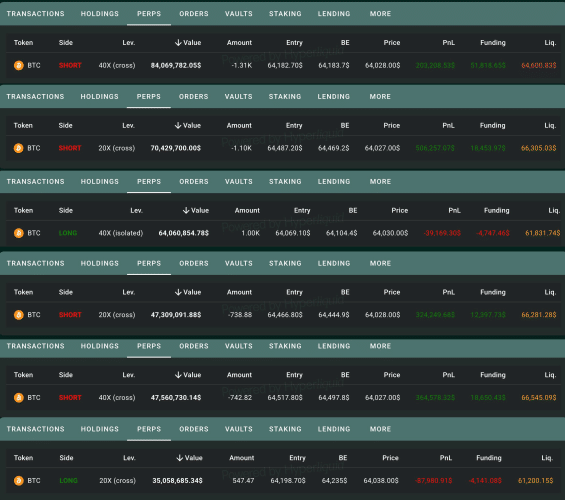
Task: Click the value 35,058,685.34$
Action: click(177, 481)
